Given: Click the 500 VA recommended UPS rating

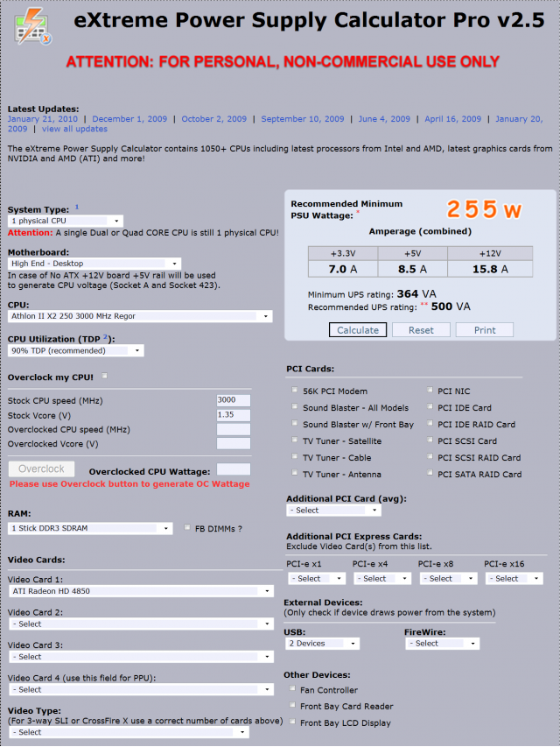Looking at the screenshot, I should [451, 307].
